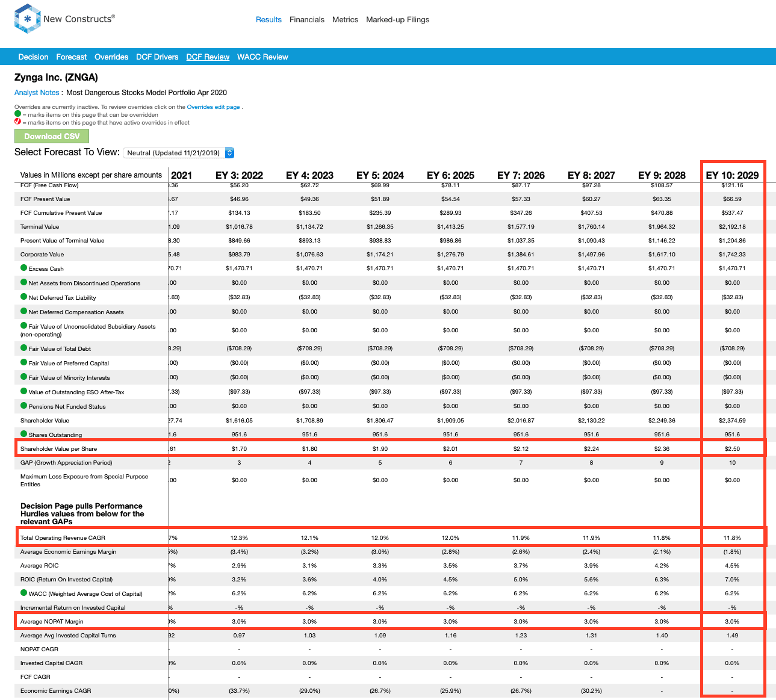Click the Shareholder Value per Share row label
Image resolution: width=776 pixels, height=700 pixels.
(x=58, y=449)
